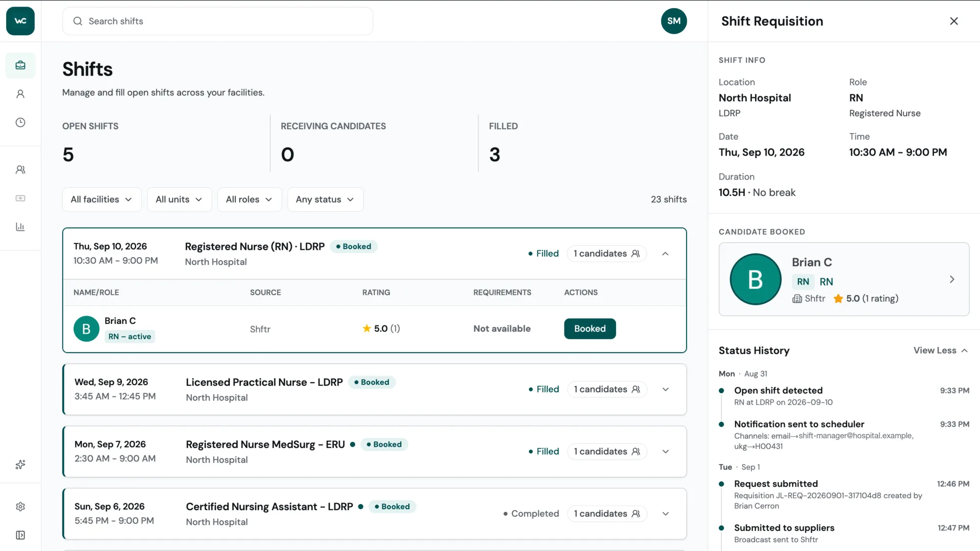Image resolution: width=980 pixels, height=551 pixels.
Task: Open the sparkle AI assistant sidebar icon
Action: (20, 464)
